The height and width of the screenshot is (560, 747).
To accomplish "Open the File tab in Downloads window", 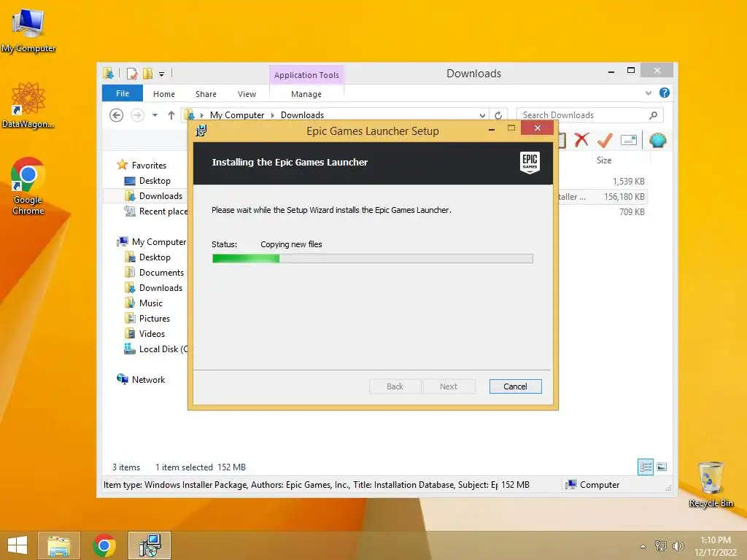I will point(123,93).
